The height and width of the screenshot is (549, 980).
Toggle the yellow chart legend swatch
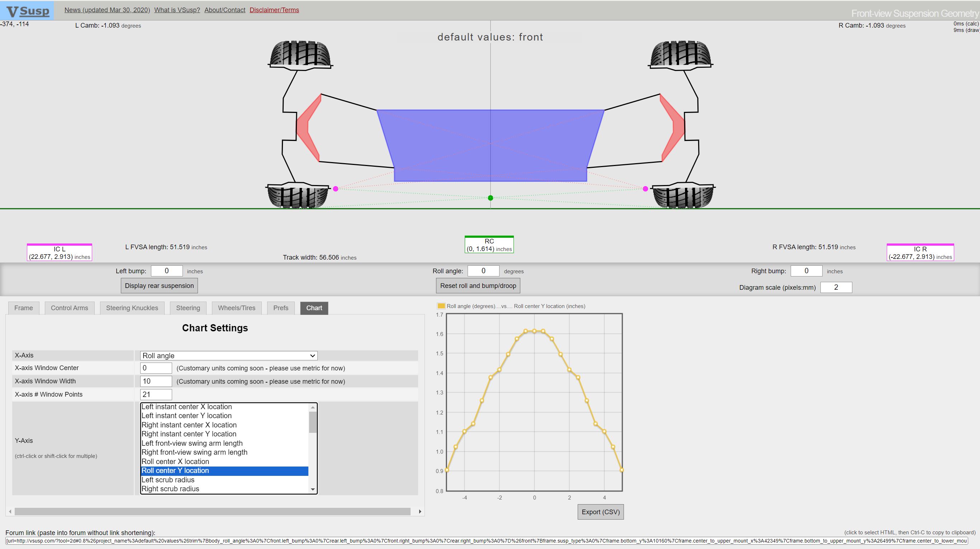pyautogui.click(x=441, y=306)
